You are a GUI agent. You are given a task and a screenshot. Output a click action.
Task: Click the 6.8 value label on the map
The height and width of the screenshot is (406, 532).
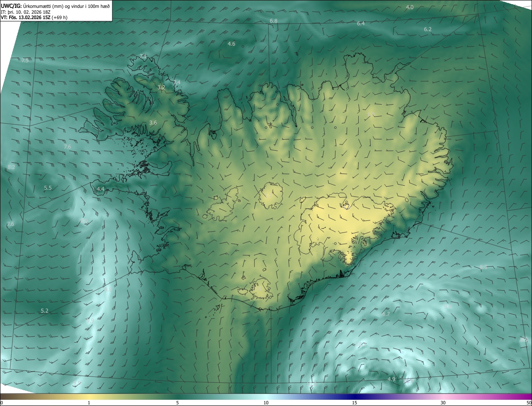click(x=273, y=21)
